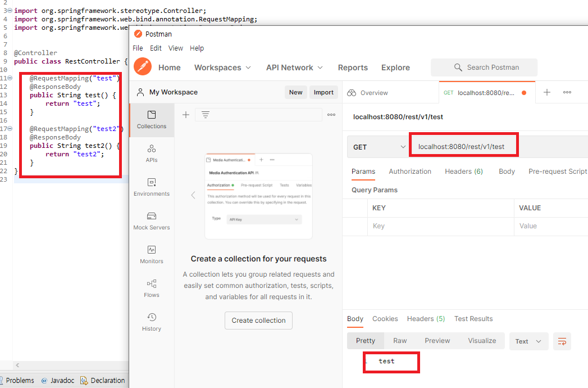Image resolution: width=588 pixels, height=388 pixels.
Task: Open Reports in Postman header
Action: point(353,67)
